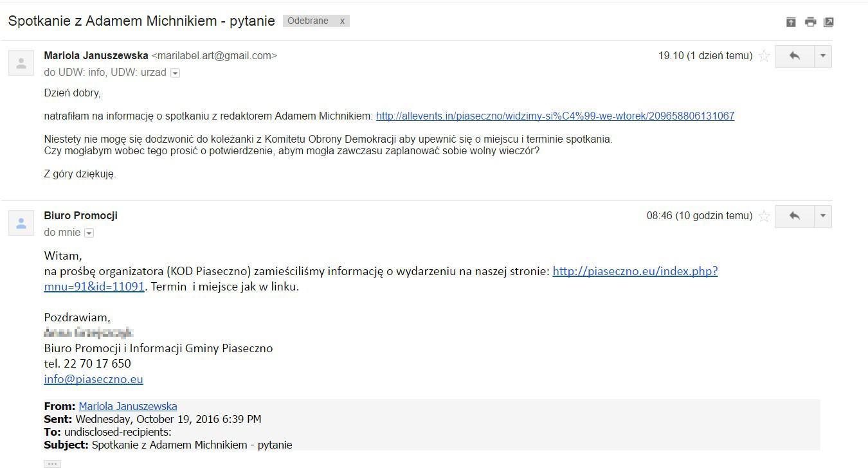Open the allevents.in Piaseczno event link

tap(555, 116)
